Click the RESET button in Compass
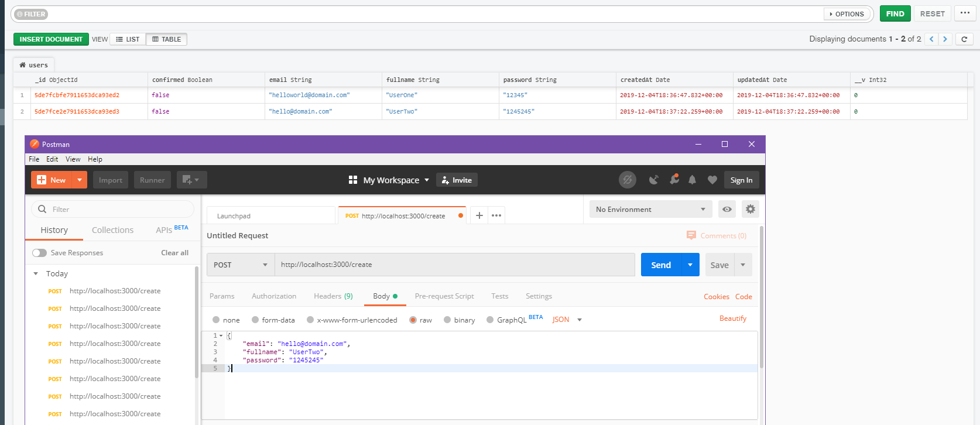 (x=932, y=13)
